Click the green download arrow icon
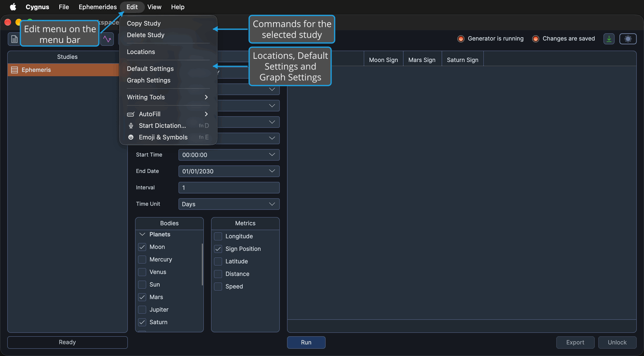Viewport: 644px width, 356px height. pyautogui.click(x=609, y=39)
